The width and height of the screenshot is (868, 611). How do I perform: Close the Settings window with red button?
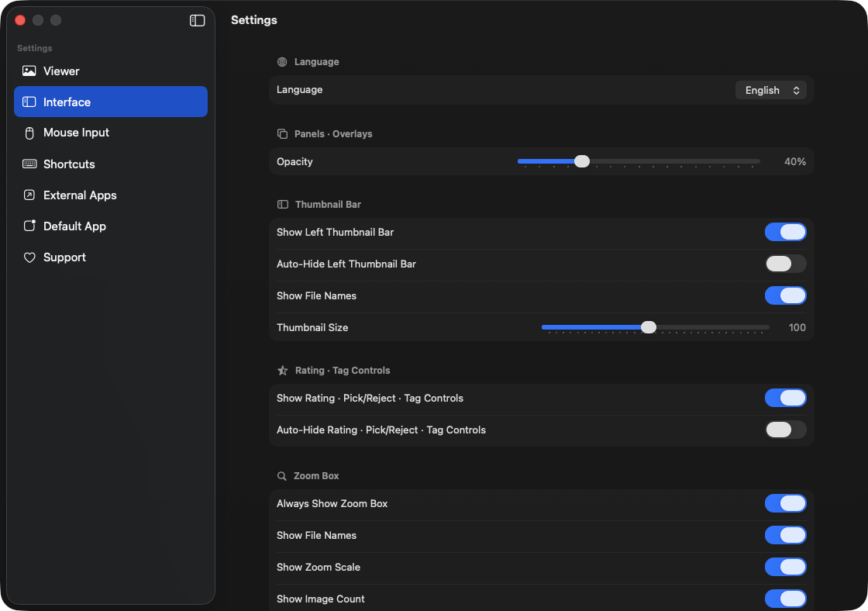point(20,20)
